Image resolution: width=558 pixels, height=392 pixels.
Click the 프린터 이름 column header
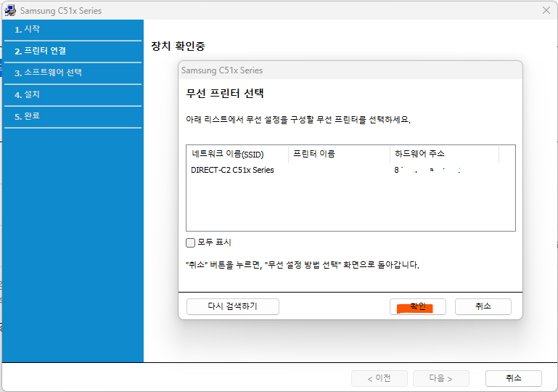click(x=339, y=154)
